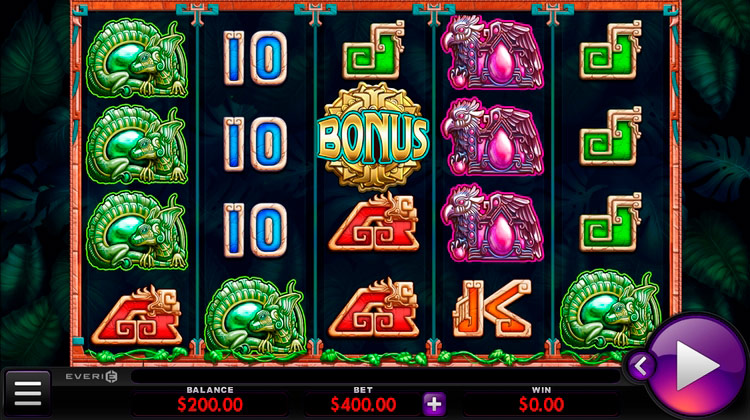Click the green spiral glyph atop fifth reel

click(x=611, y=50)
